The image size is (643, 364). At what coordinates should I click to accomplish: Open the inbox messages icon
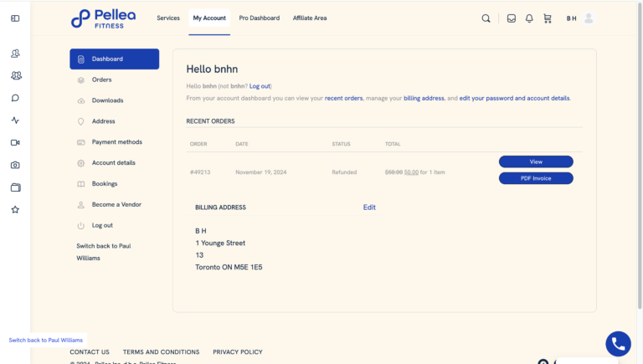click(512, 18)
